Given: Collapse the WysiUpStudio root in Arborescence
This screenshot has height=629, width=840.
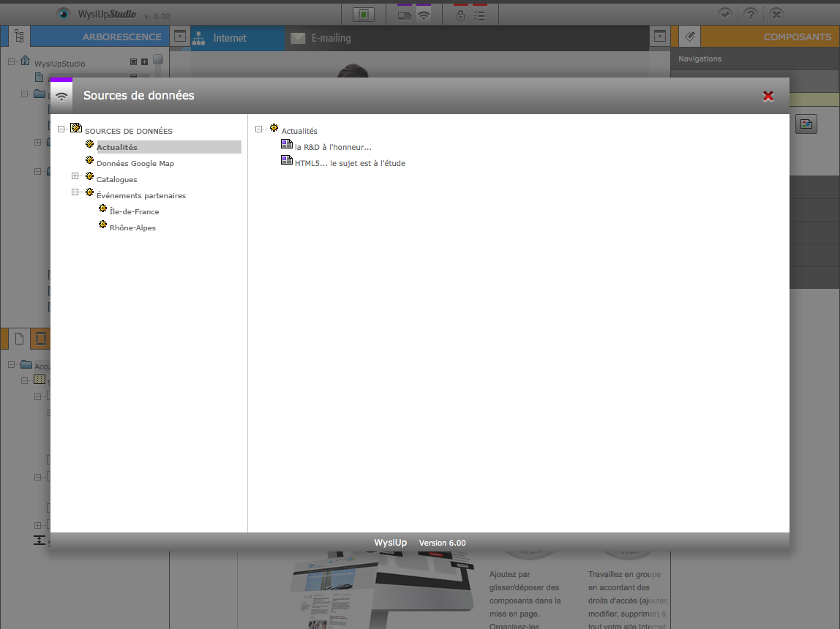Looking at the screenshot, I should 11,62.
